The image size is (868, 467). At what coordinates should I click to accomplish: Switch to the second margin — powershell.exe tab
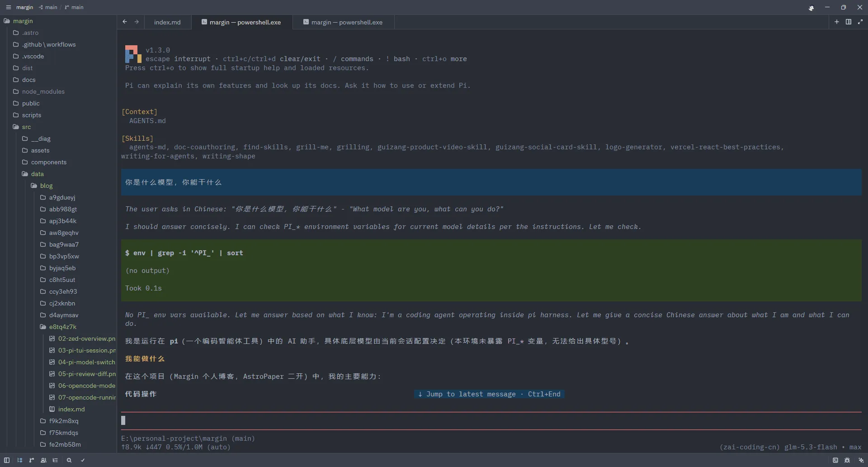(x=343, y=22)
